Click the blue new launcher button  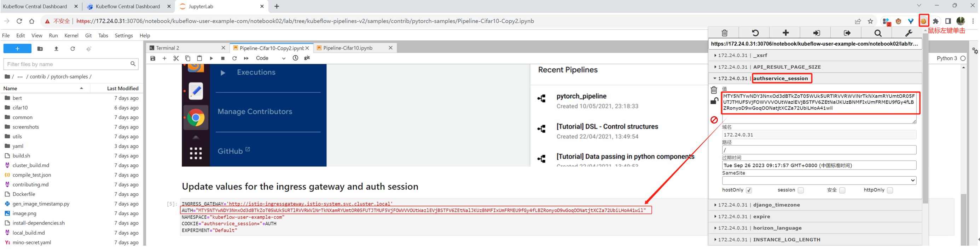tap(17, 49)
